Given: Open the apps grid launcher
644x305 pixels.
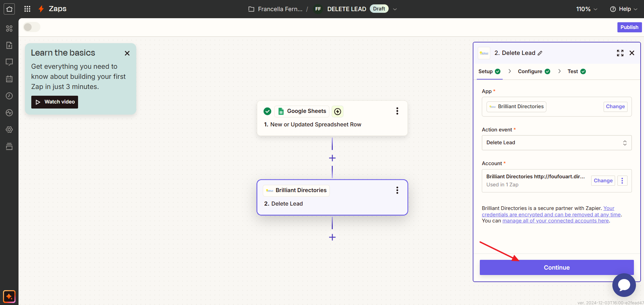Looking at the screenshot, I should (27, 9).
